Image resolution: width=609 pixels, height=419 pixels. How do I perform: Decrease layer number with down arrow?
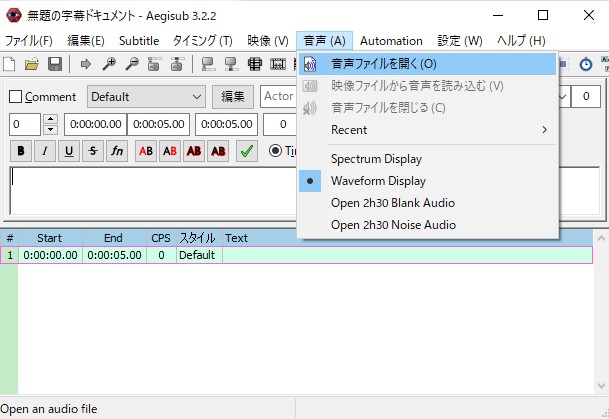(x=50, y=129)
